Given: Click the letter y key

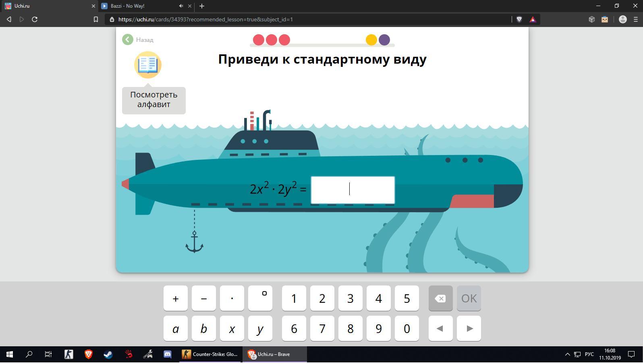Looking at the screenshot, I should pos(260,329).
